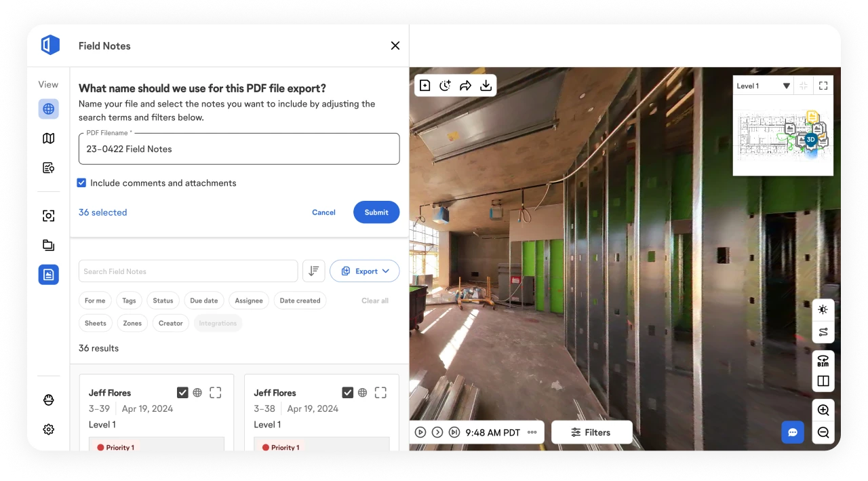Submit the PDF export
Viewport: 868px width, 481px height.
(x=376, y=212)
